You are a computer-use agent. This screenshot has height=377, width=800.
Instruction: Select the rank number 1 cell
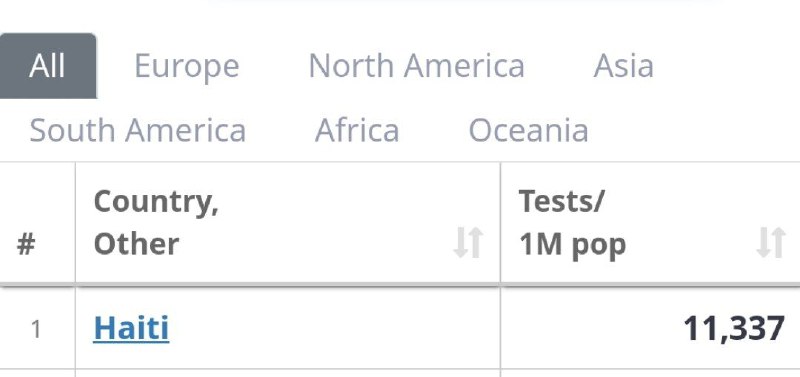point(36,330)
